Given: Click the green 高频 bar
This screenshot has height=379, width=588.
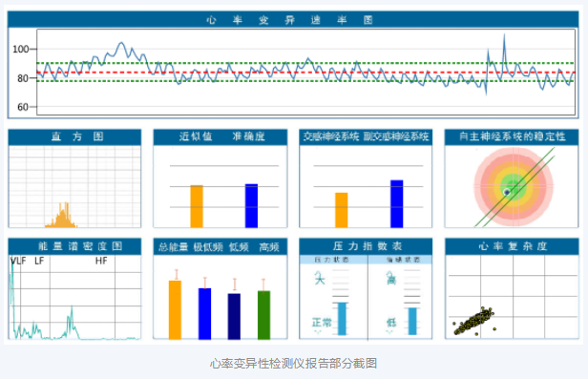Looking at the screenshot, I should [x=263, y=315].
